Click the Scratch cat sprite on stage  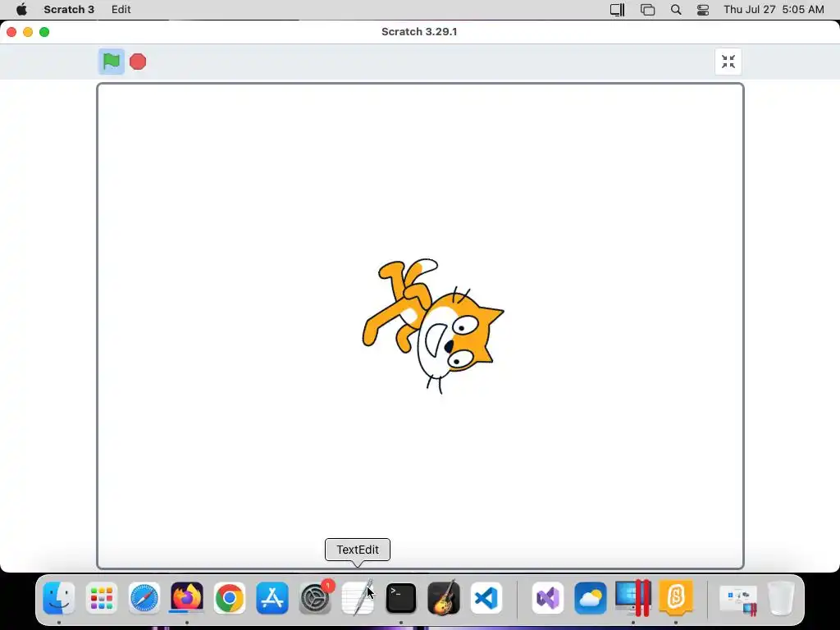(x=433, y=326)
